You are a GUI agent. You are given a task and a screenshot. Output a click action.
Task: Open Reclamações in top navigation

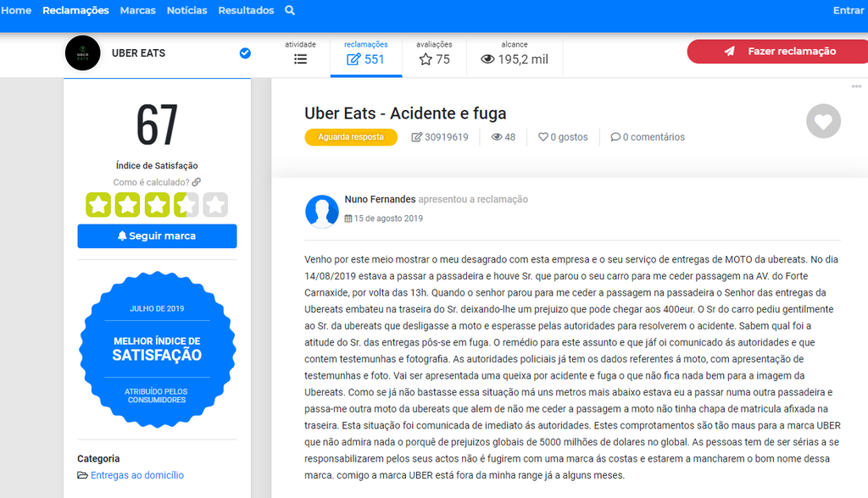(x=75, y=10)
